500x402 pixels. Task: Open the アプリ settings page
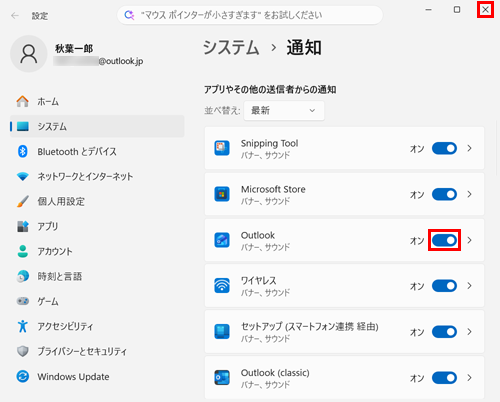click(x=97, y=226)
